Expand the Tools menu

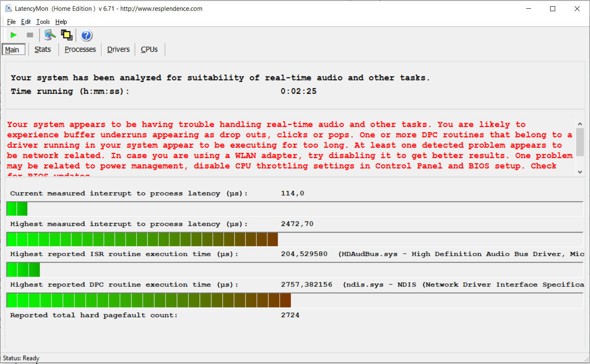pos(43,22)
